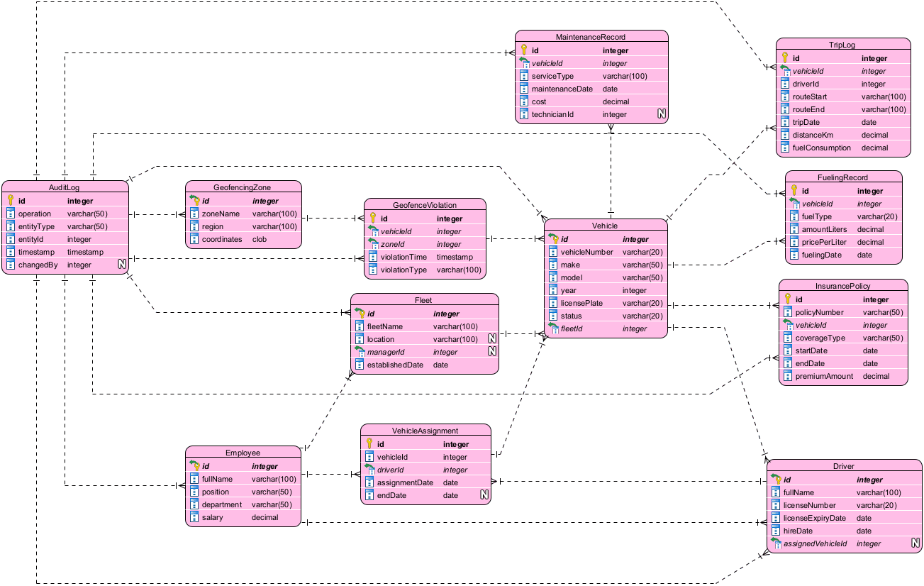Click the nullable N marker on AuditLog changedBy

tap(121, 265)
